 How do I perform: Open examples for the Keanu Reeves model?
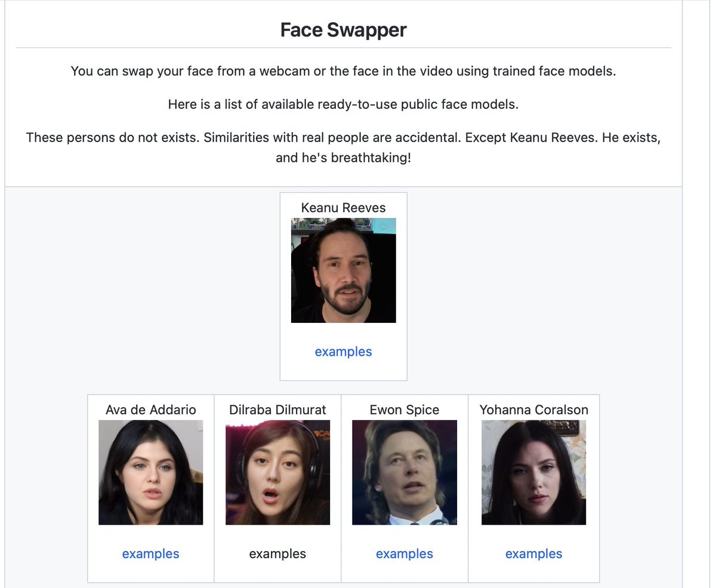[x=343, y=352]
